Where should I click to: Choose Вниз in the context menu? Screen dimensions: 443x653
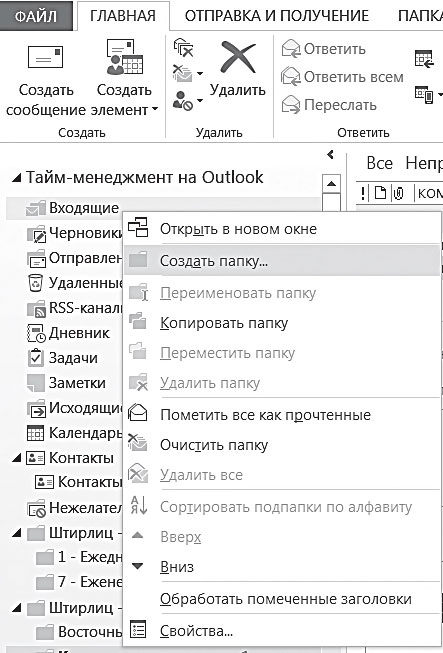coord(282,567)
